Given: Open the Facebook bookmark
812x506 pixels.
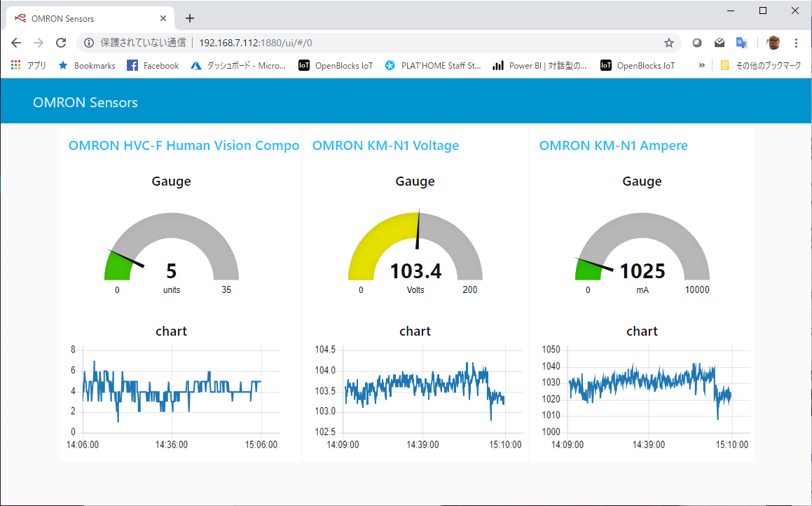Looking at the screenshot, I should click(x=153, y=65).
